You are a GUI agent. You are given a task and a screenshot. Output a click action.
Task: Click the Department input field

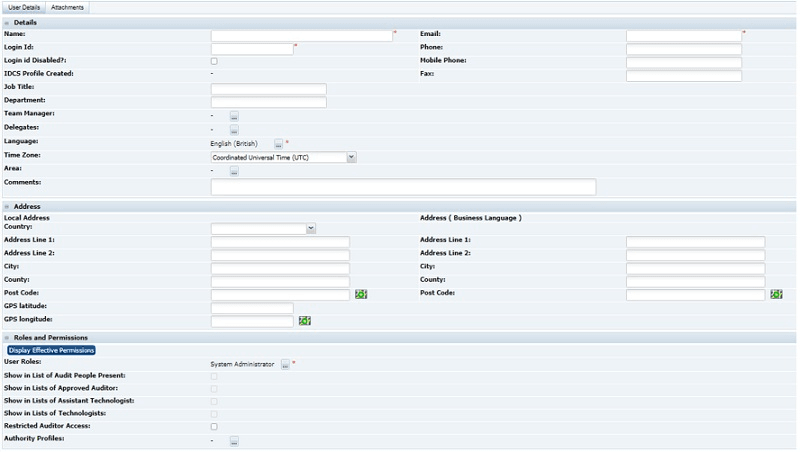tap(268, 102)
